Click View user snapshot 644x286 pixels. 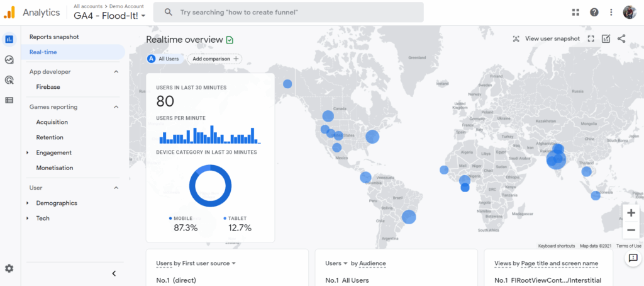(546, 39)
